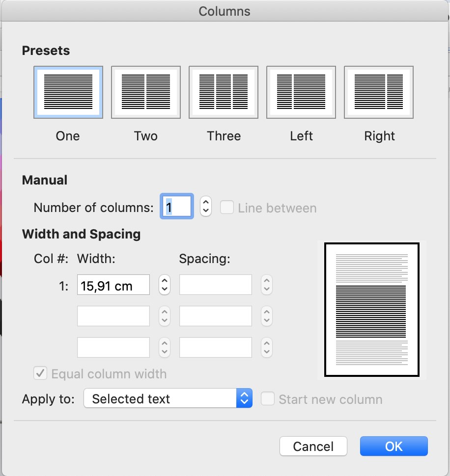450x476 pixels.
Task: Click the second row Width field
Action: click(x=113, y=316)
